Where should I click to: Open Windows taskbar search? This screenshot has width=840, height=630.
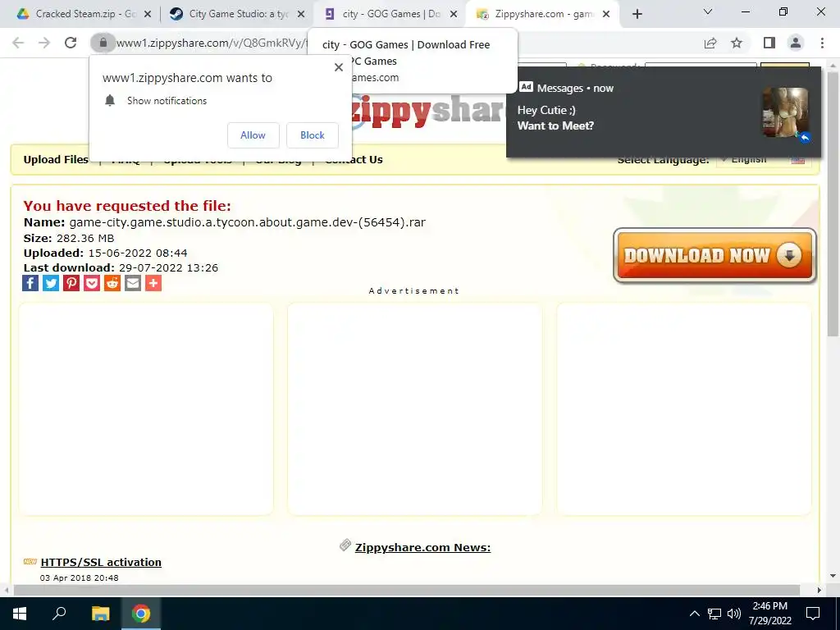pyautogui.click(x=59, y=614)
